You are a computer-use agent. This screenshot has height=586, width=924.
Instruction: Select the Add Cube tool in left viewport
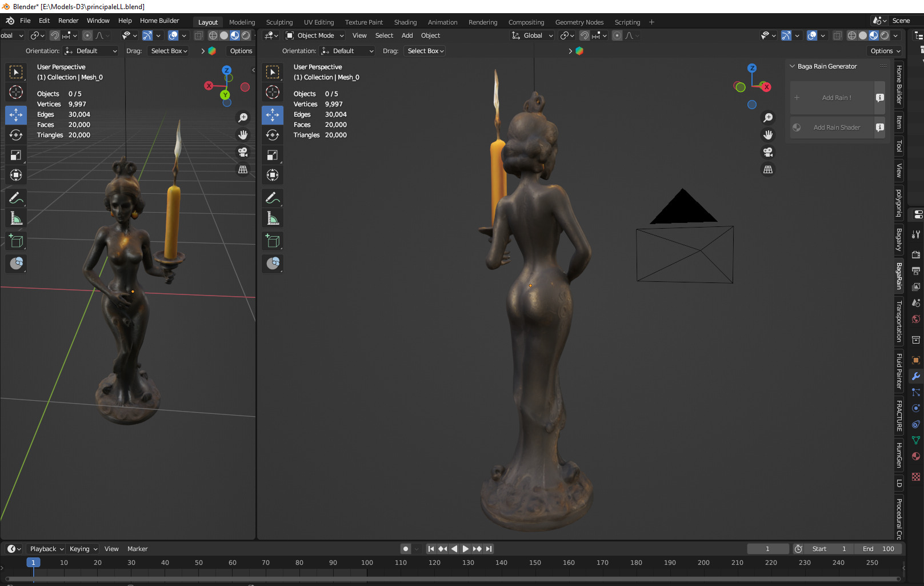(16, 241)
